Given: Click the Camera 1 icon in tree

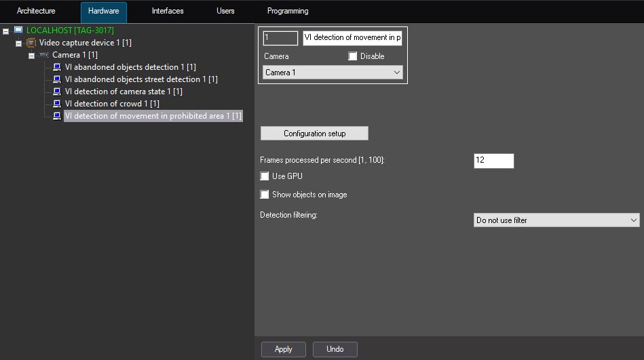Looking at the screenshot, I should (x=44, y=55).
